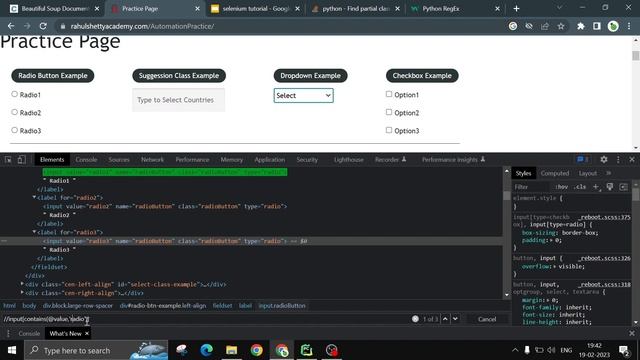Open Chrome's three-dot menu
The image size is (640, 360).
coord(629,26)
